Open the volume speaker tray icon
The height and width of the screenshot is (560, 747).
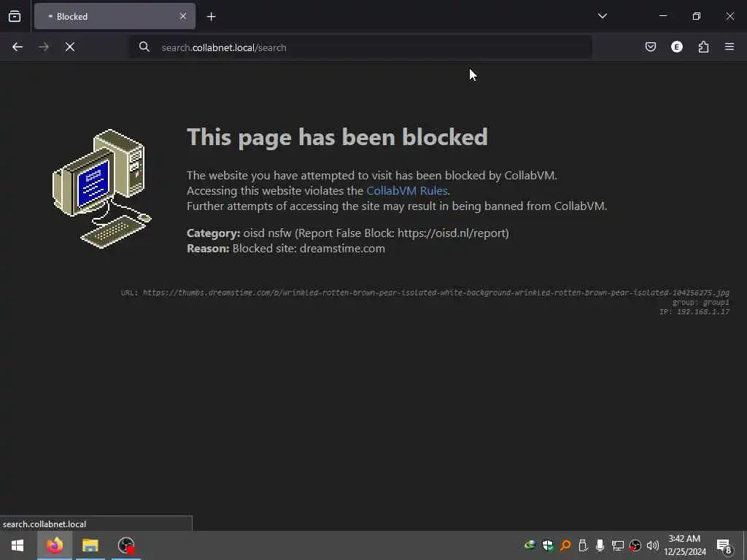(x=653, y=545)
